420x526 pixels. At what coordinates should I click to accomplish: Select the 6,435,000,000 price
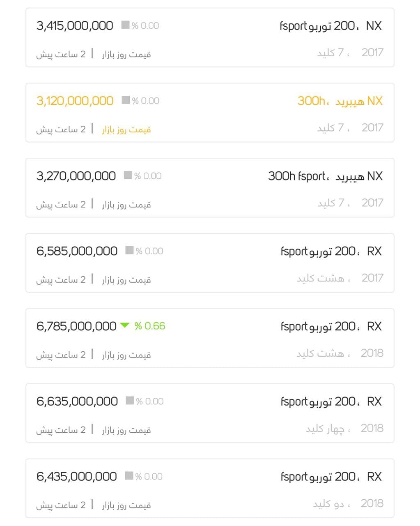(76, 477)
